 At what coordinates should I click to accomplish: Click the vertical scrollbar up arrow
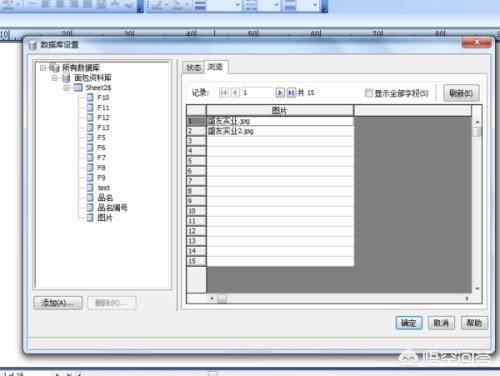coord(477,122)
